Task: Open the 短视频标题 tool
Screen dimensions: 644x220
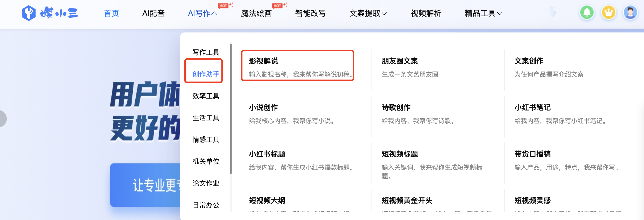Action: click(x=400, y=154)
